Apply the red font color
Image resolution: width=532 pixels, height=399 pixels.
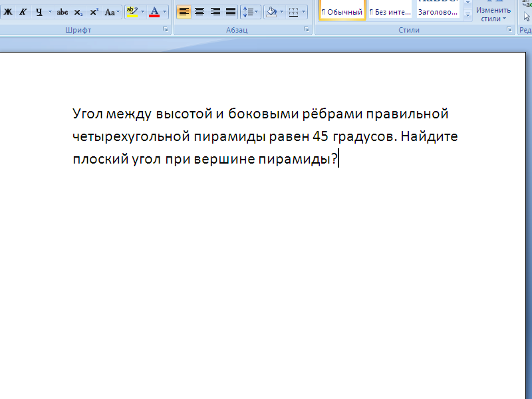pos(154,12)
